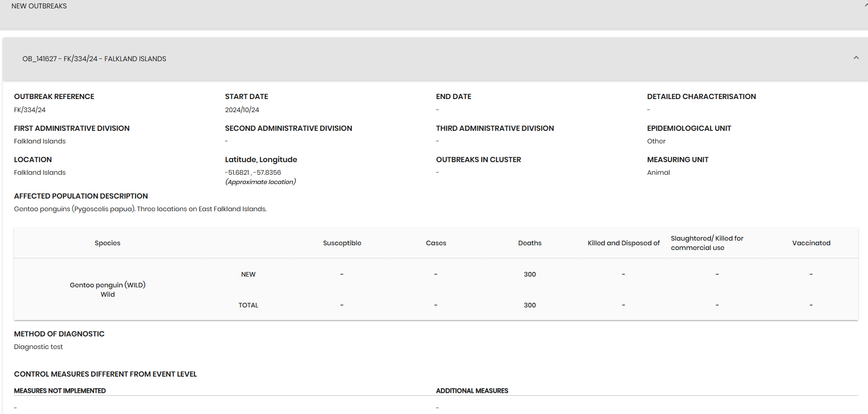Click the EPIDEMIOLOGICAL UNIT label

[x=689, y=128]
